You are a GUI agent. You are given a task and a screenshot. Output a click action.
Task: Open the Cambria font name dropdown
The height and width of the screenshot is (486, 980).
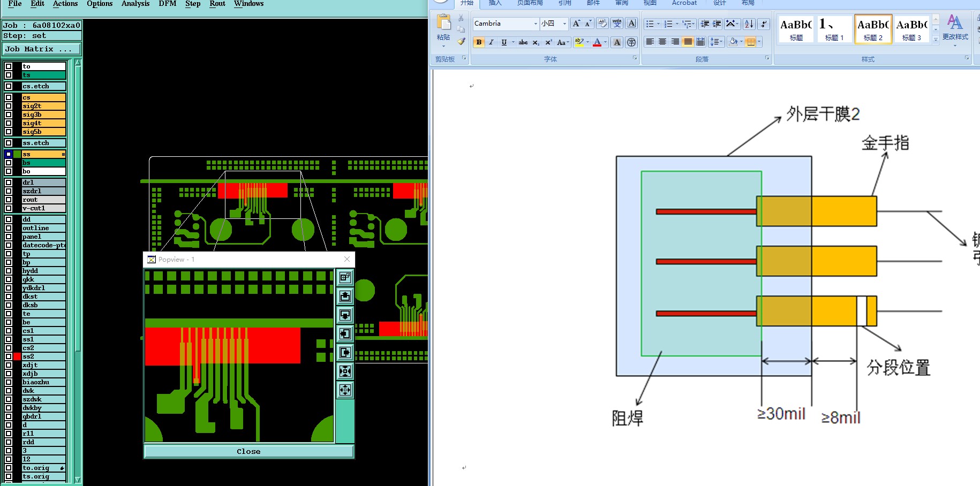536,24
